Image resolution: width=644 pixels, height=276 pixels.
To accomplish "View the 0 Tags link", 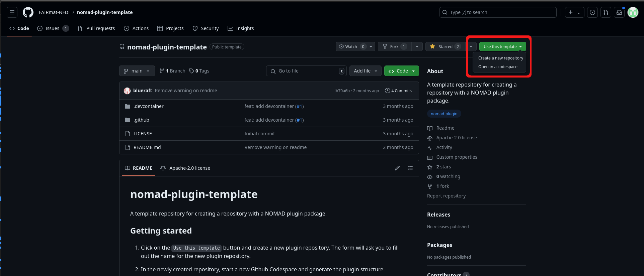I will 199,71.
